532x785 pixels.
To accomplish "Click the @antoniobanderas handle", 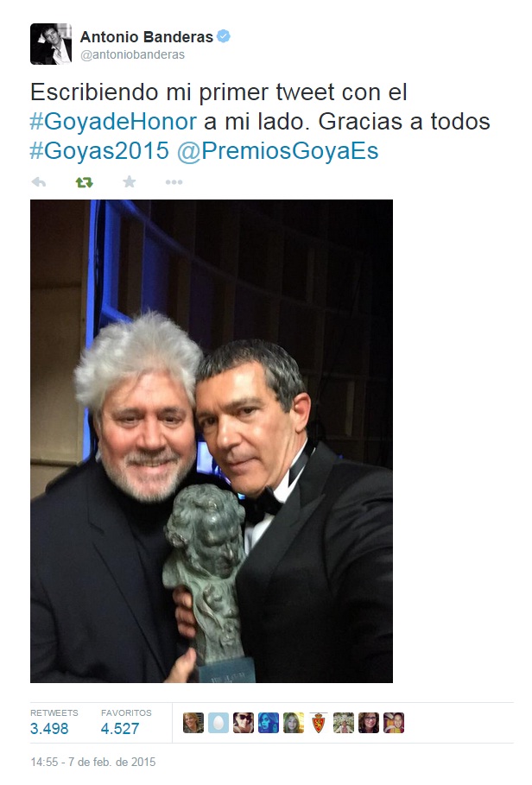I will coord(133,55).
